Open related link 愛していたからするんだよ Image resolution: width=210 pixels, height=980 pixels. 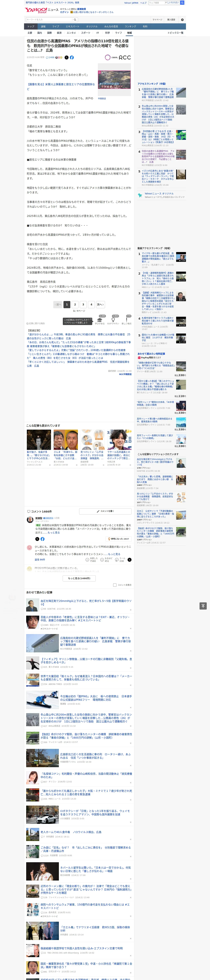(x=76, y=350)
